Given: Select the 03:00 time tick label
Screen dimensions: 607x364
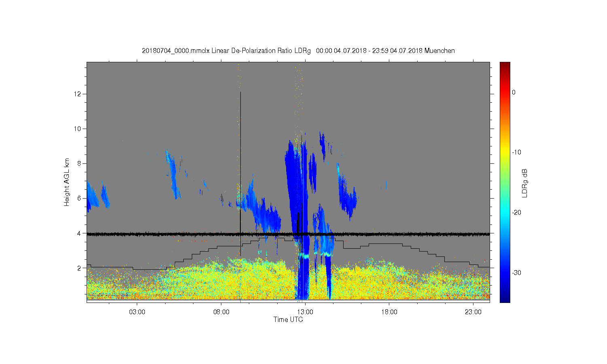Looking at the screenshot, I should (137, 312).
